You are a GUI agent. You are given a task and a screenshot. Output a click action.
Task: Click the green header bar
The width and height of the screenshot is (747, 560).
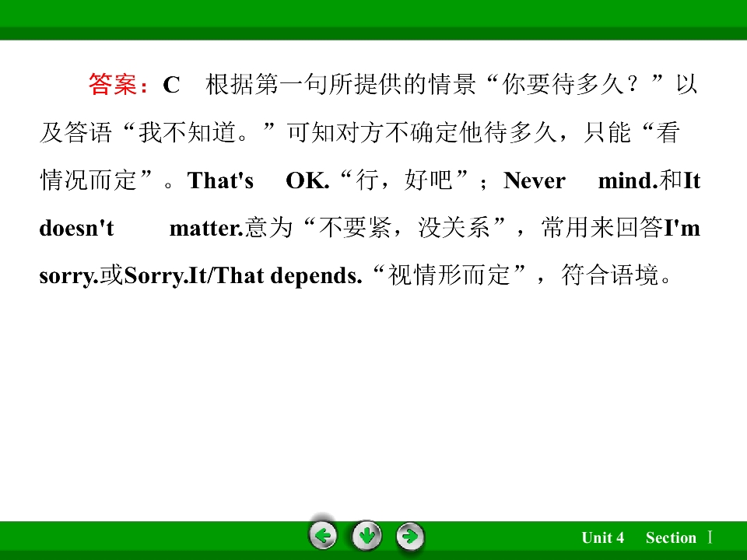coord(373,19)
